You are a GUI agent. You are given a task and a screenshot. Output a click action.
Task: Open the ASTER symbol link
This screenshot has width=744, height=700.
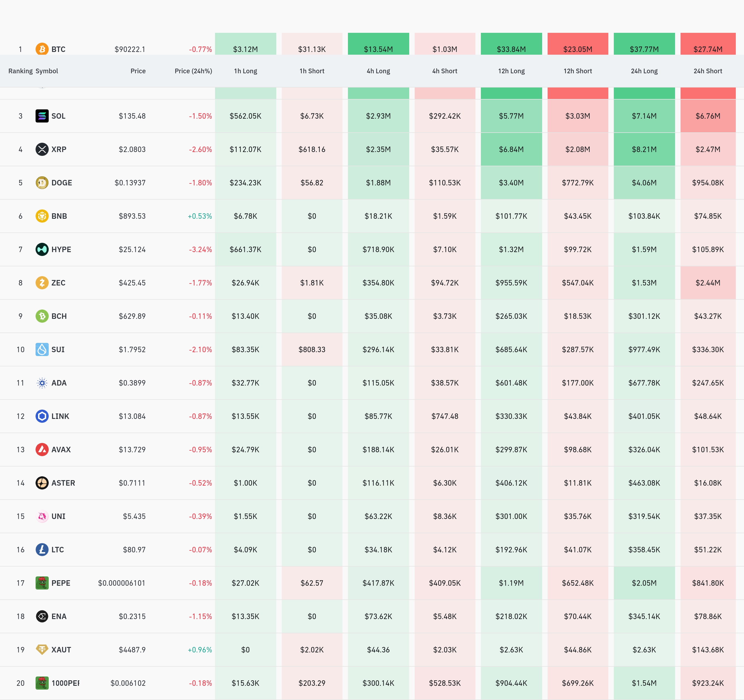[63, 483]
